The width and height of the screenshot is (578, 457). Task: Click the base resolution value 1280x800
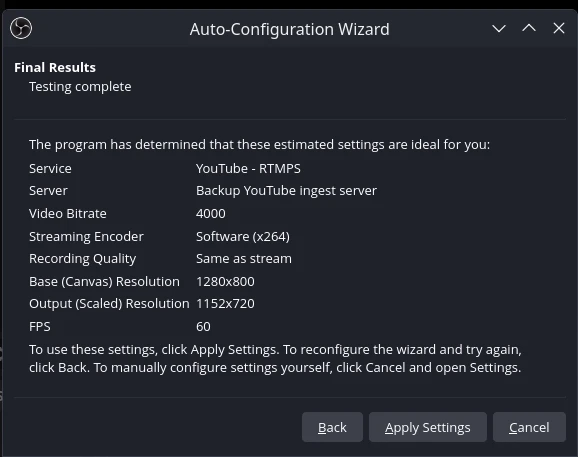[225, 282]
